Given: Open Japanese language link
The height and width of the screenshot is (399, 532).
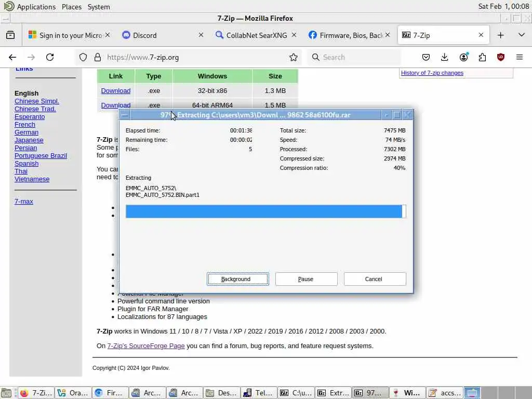Looking at the screenshot, I should point(29,140).
